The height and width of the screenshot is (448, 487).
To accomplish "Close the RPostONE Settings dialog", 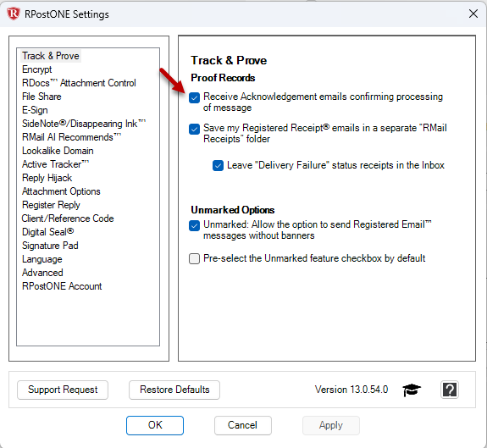I will [473, 14].
